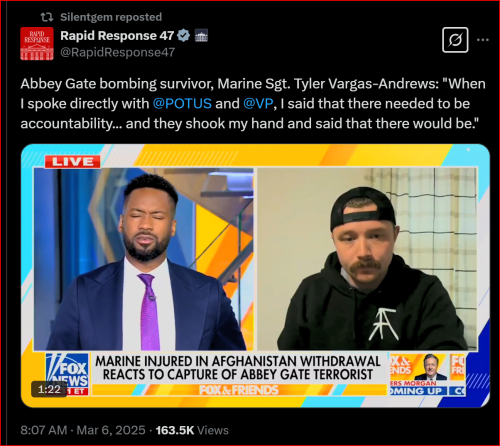Open the @RapidResponse47 handle

pos(117,52)
